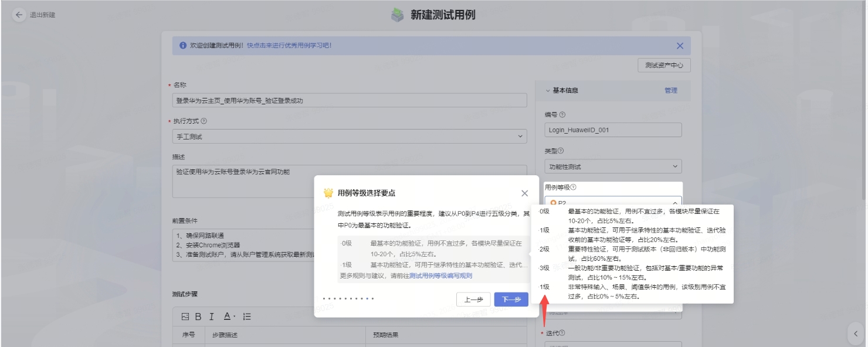
Task: Toggle bold formatting in step toolbar
Action: (x=198, y=317)
